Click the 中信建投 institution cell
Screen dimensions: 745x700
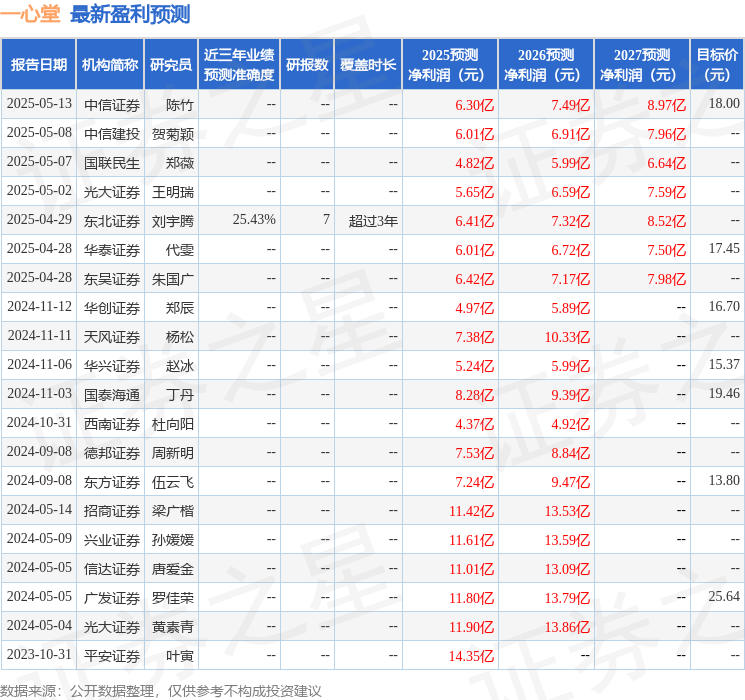112,134
